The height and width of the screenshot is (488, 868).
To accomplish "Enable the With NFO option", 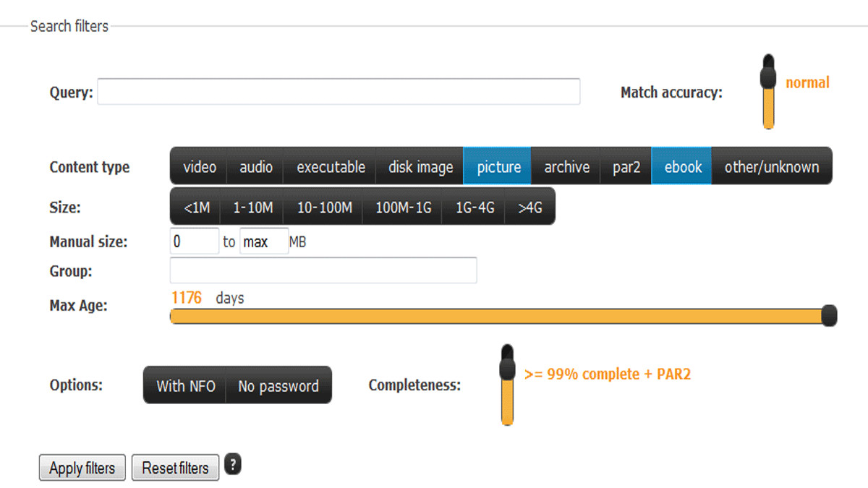I will 186,386.
